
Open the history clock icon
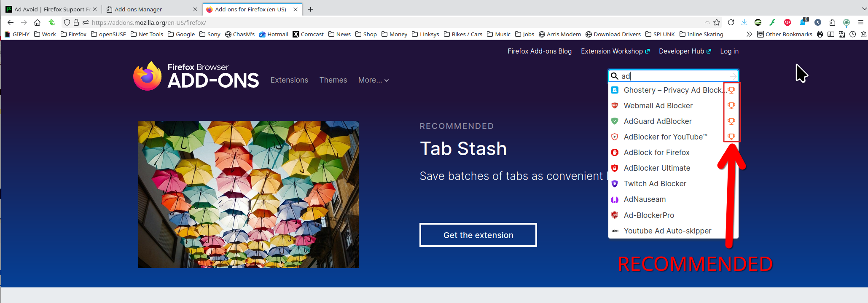pyautogui.click(x=852, y=34)
